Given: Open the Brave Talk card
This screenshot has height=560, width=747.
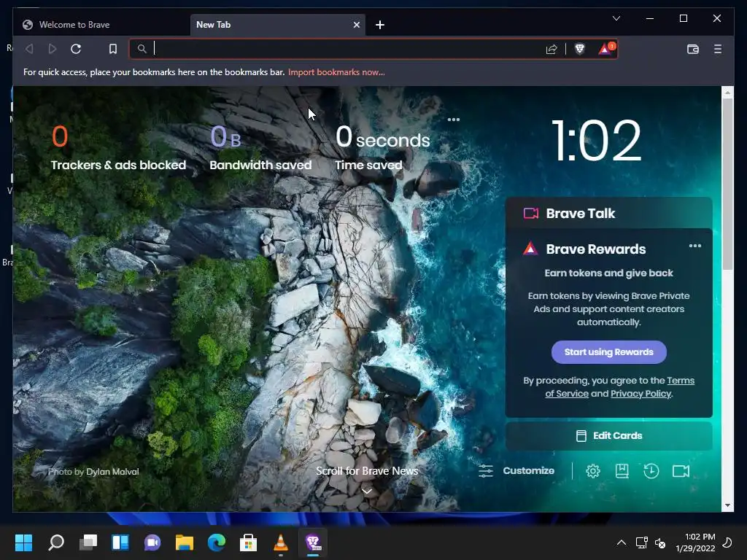Looking at the screenshot, I should (609, 214).
